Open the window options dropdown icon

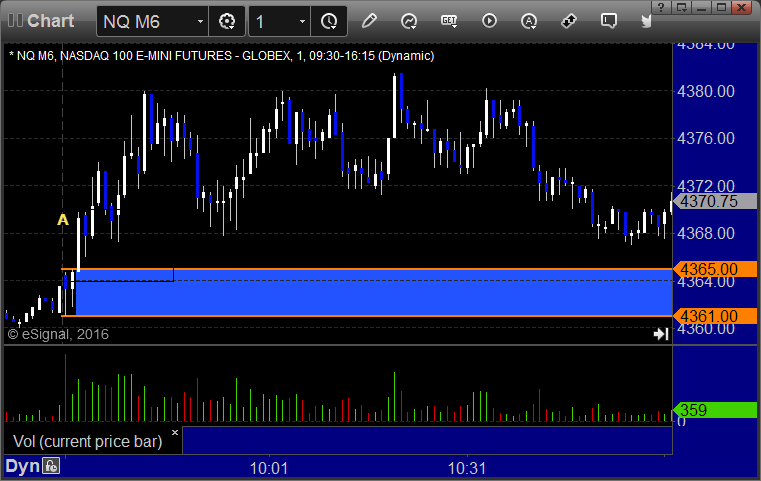pyautogui.click(x=681, y=7)
